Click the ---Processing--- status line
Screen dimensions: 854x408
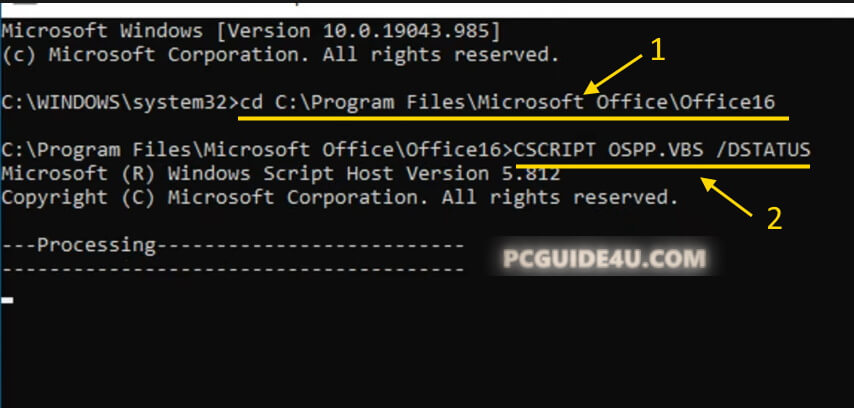point(234,245)
